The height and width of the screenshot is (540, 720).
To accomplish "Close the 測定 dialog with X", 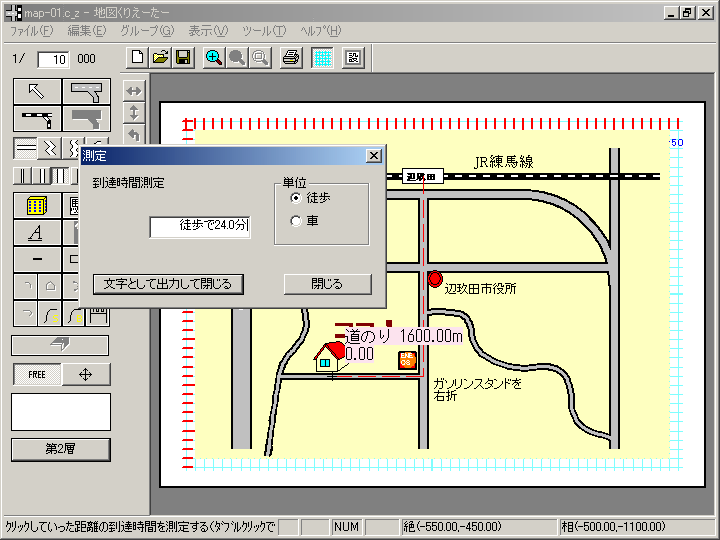I will [374, 156].
